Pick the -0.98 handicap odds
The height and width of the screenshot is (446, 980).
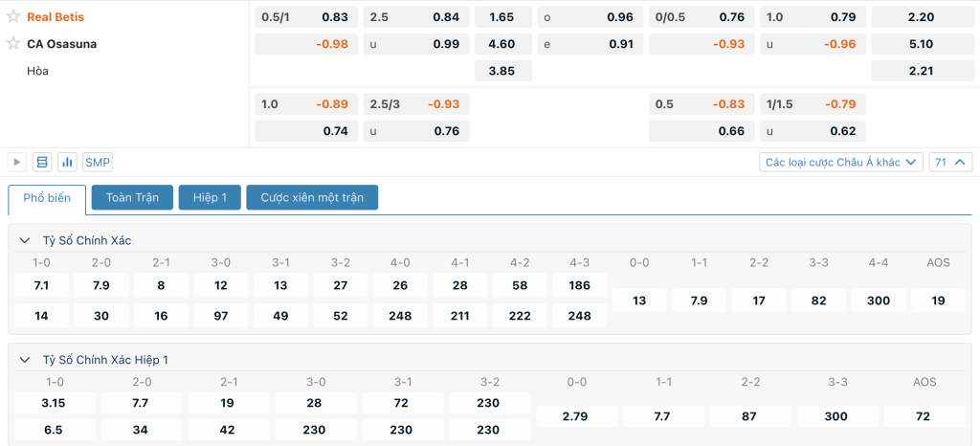point(306,44)
